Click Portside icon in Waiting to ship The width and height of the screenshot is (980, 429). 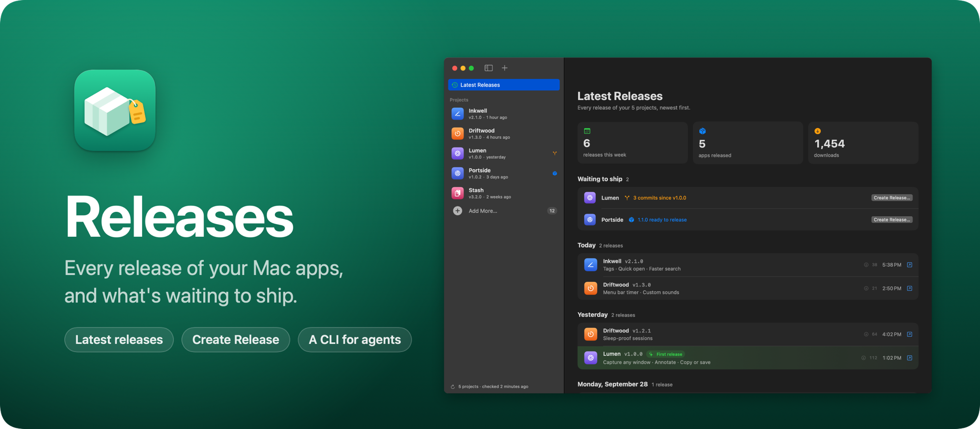(x=590, y=220)
